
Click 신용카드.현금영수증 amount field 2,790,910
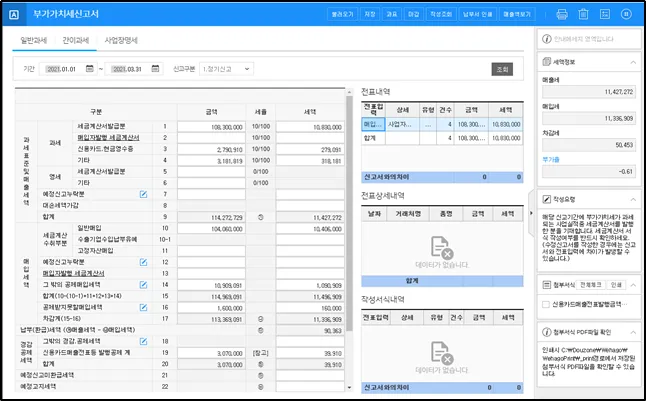(x=211, y=149)
